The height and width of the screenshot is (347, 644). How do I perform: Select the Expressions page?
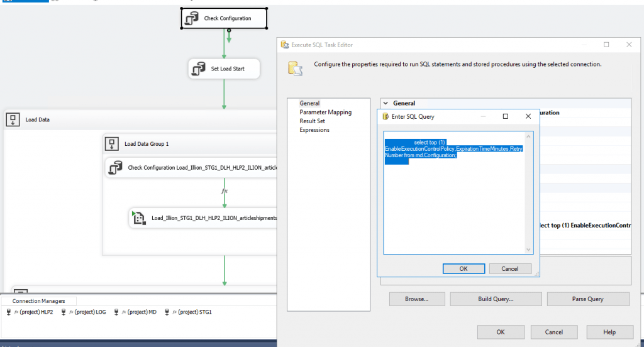[x=314, y=130]
